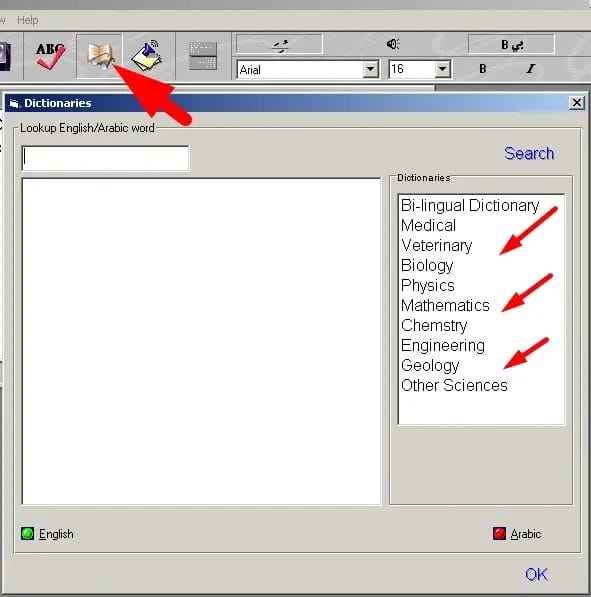The image size is (591, 597).
Task: Select the Medical dictionary entry
Action: coord(428,225)
